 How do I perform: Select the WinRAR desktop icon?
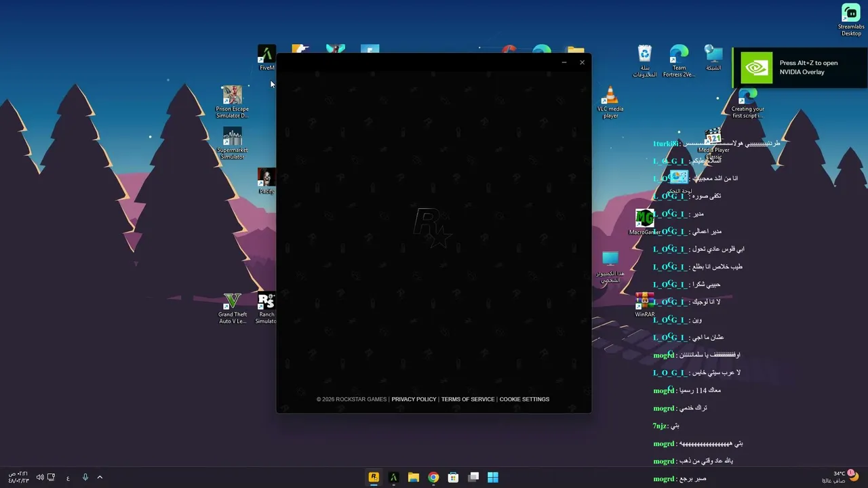pos(644,305)
